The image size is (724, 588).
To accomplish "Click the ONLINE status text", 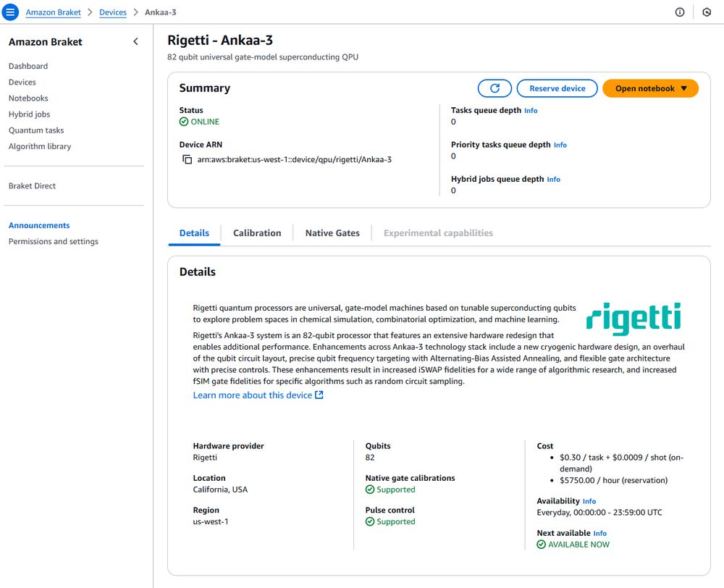I will click(205, 122).
